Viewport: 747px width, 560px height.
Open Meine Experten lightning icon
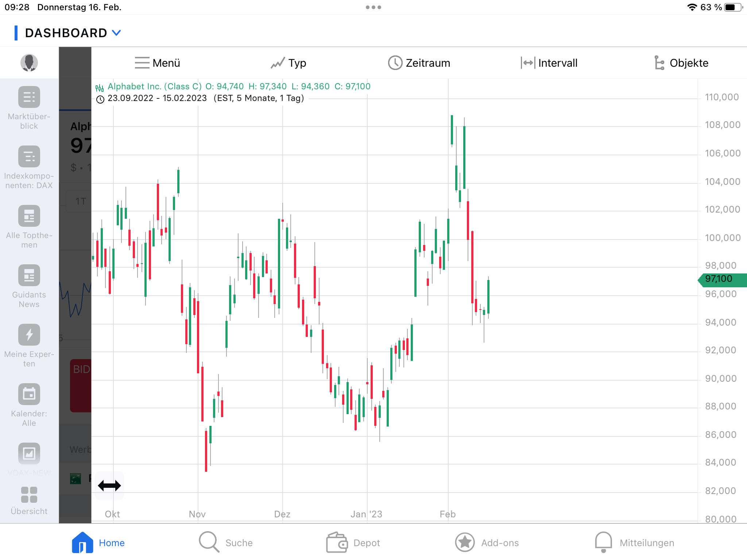click(x=29, y=335)
